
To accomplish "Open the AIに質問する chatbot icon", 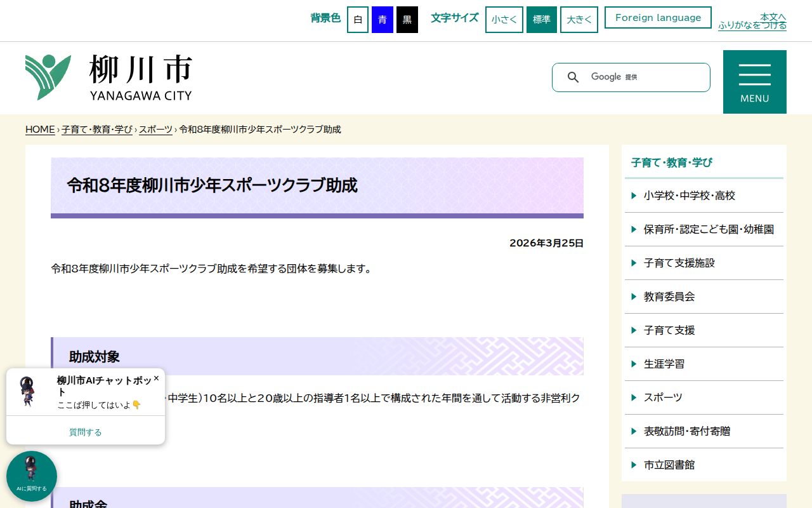I will point(31,476).
